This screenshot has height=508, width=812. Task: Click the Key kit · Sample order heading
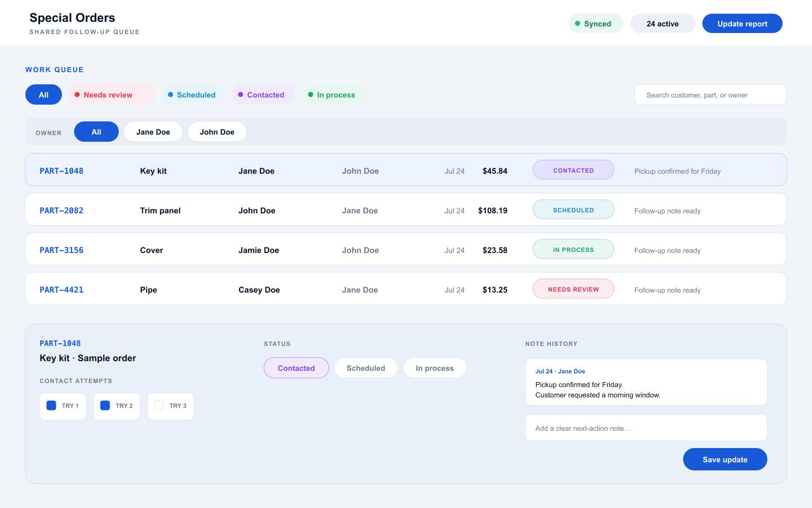[88, 358]
